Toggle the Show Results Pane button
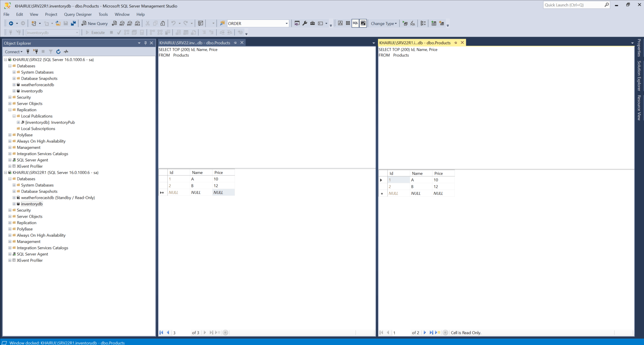 363,24
